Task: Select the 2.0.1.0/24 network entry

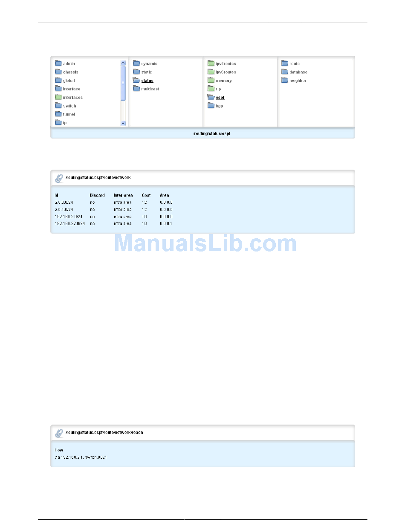Action: click(64, 209)
